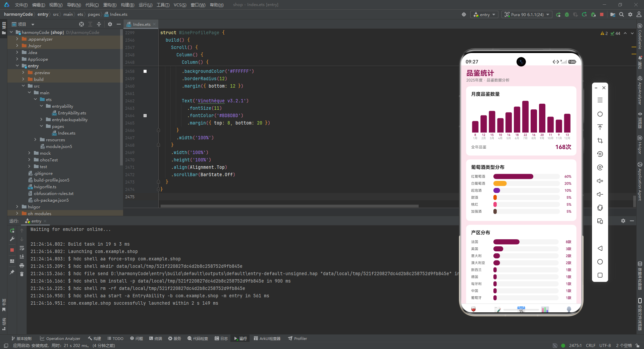Click emulator back triangle button
The width and height of the screenshot is (644, 349).
(x=600, y=248)
